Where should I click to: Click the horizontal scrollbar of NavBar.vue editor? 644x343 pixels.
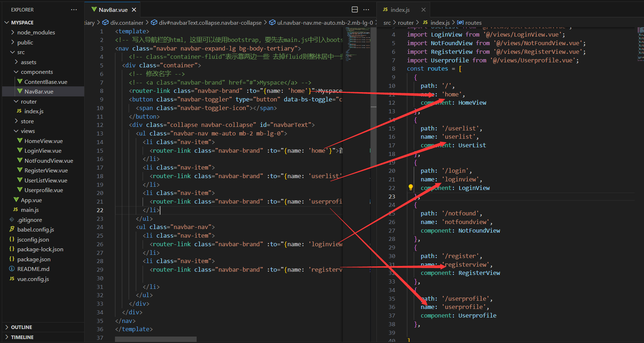[156, 339]
